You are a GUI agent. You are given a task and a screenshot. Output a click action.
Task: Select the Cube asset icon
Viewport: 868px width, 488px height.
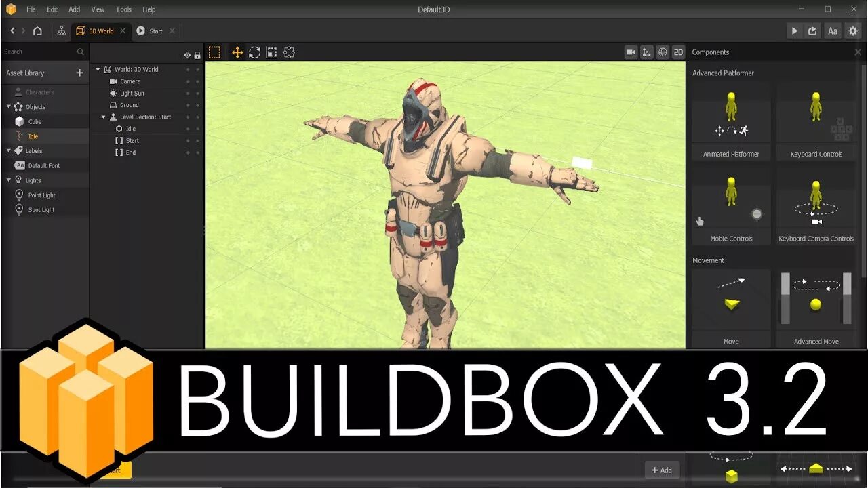coord(19,121)
